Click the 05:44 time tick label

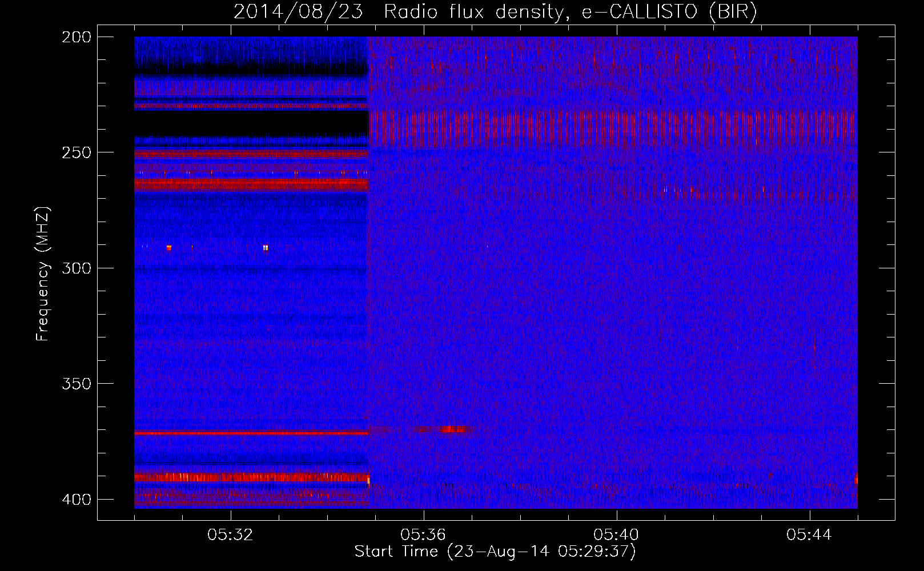[x=810, y=535]
